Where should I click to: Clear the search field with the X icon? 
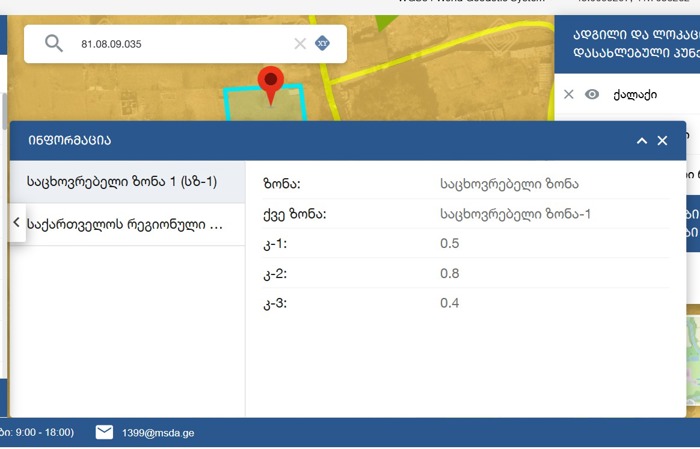300,44
